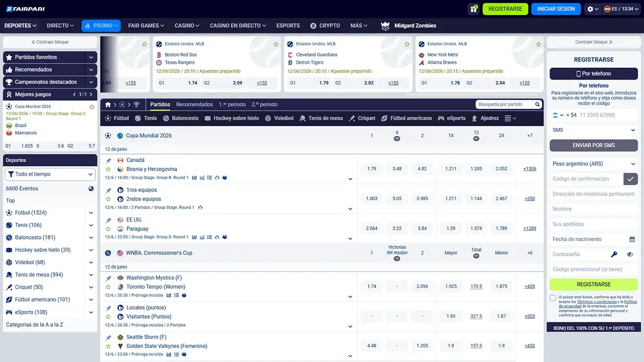This screenshot has width=644, height=362.
Task: Pin the EE.UU. vs Paraguay match
Action: [108, 220]
